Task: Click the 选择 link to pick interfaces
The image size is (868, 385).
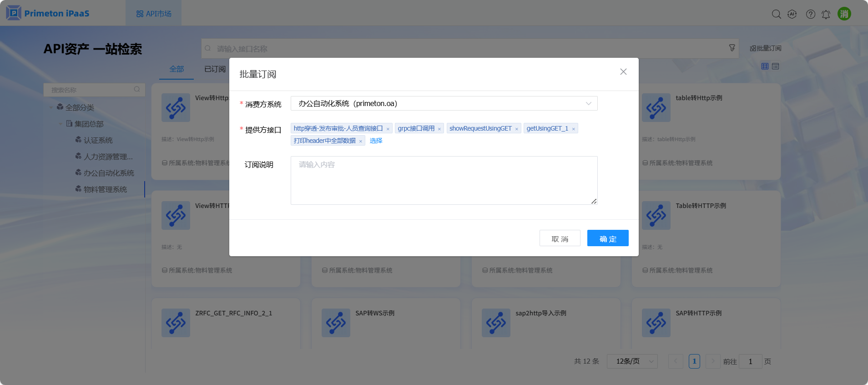Action: tap(376, 141)
